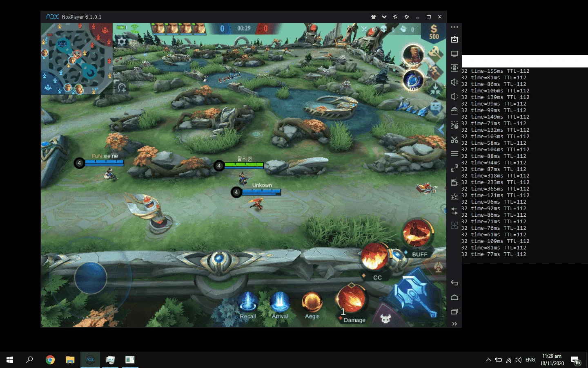Open the NoxPlayer keyboard control icon in sidebar
Image resolution: width=588 pixels, height=368 pixels.
coord(454,39)
